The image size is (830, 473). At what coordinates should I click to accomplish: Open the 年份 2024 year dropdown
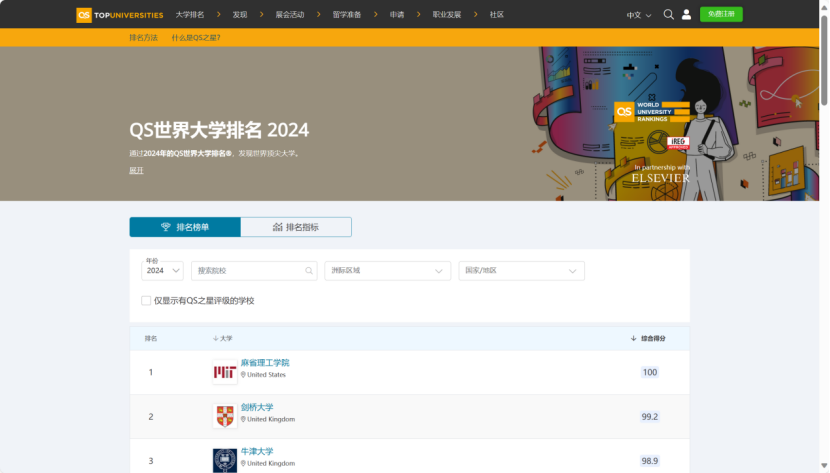click(x=163, y=271)
